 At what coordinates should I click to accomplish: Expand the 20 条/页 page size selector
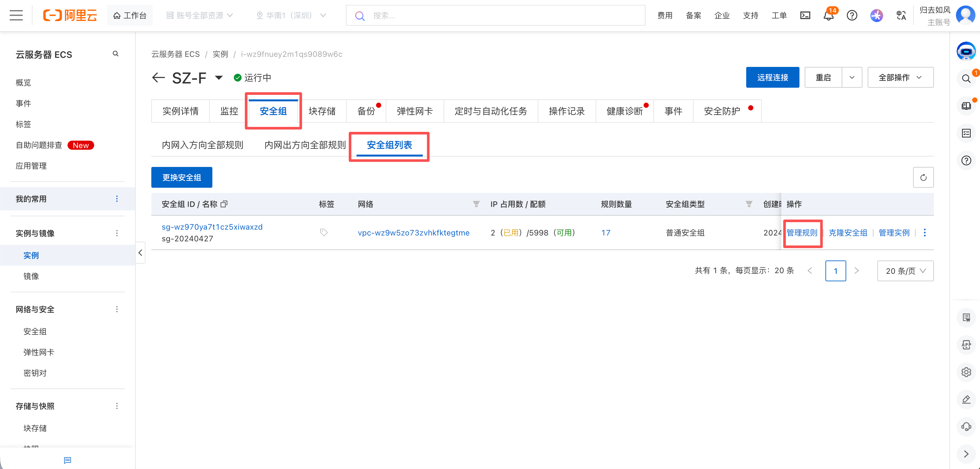pyautogui.click(x=905, y=271)
